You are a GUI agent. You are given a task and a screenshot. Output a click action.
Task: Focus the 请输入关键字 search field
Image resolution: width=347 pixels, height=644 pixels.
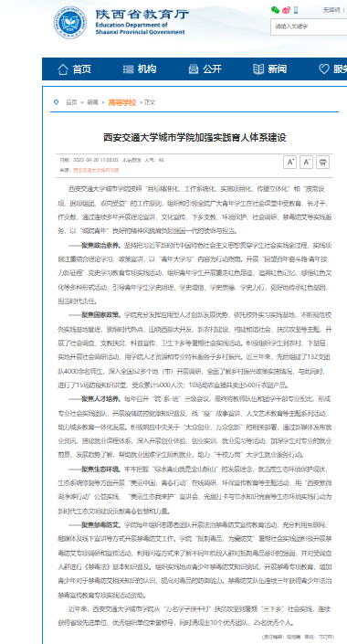[x=309, y=26]
